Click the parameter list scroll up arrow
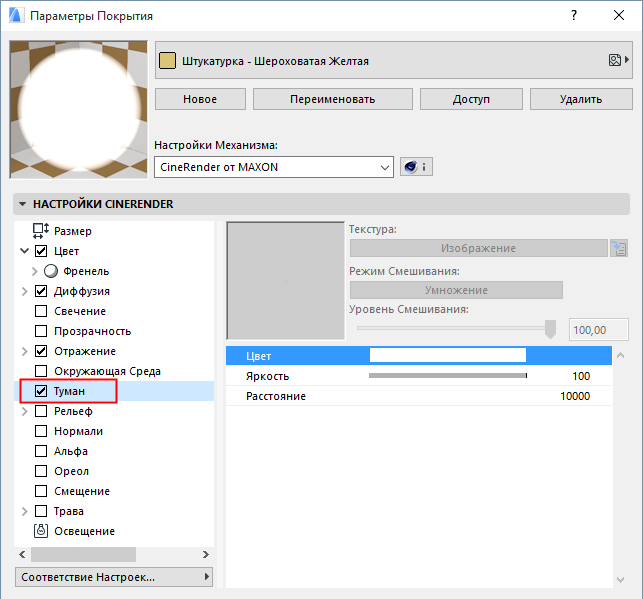643x599 pixels. (x=620, y=355)
